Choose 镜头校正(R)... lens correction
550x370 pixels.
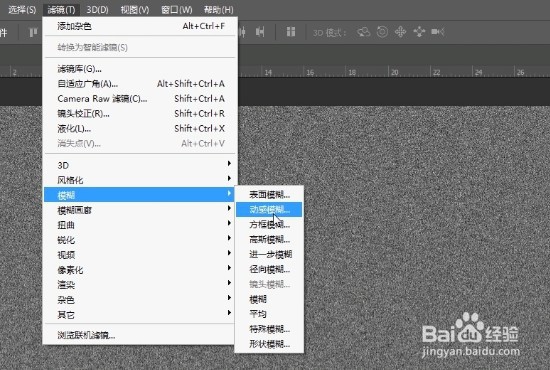coord(140,114)
